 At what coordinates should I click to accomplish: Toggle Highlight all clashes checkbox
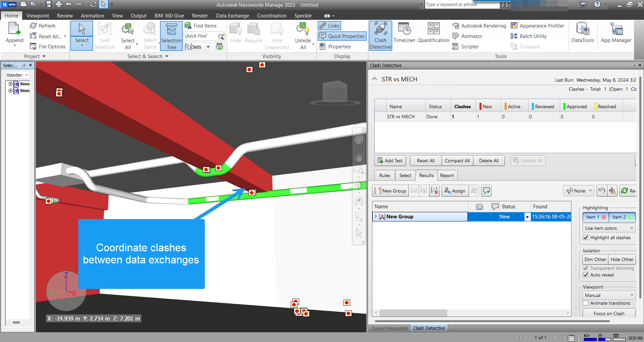point(586,238)
